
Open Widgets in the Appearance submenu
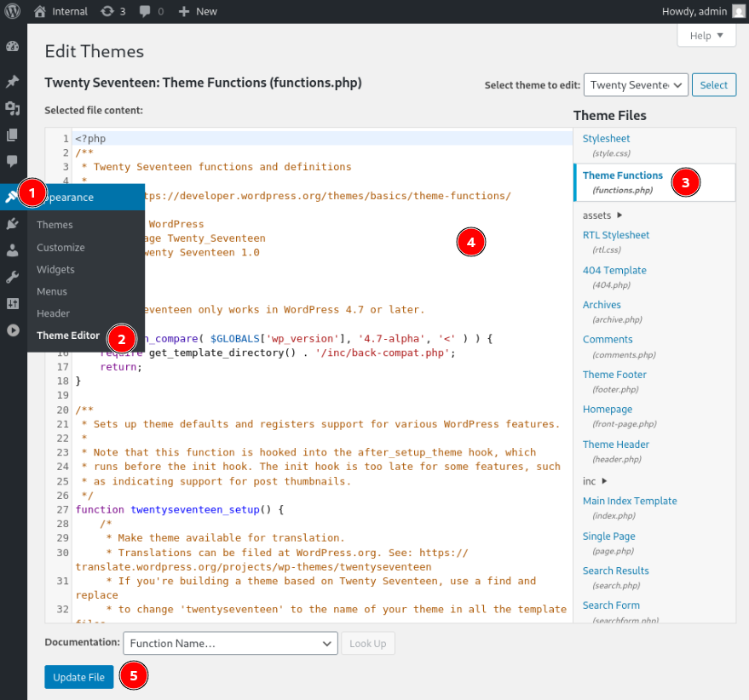point(55,270)
